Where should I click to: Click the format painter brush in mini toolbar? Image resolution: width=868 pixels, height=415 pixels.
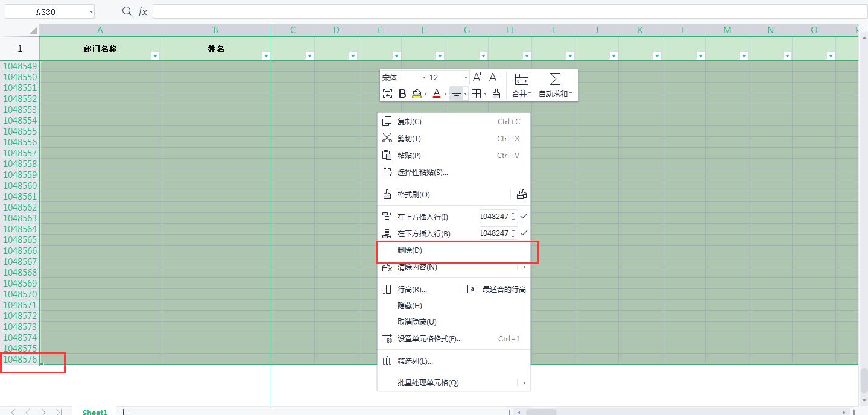pos(496,93)
